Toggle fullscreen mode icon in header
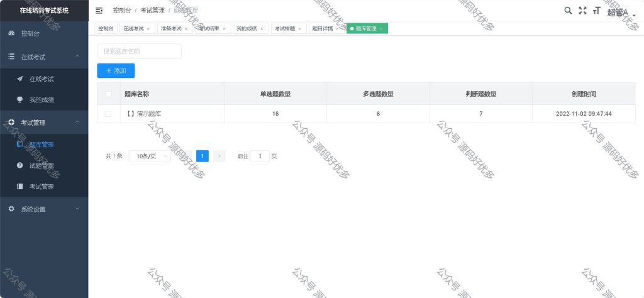Viewport: 644px width, 298px height. 582,11
